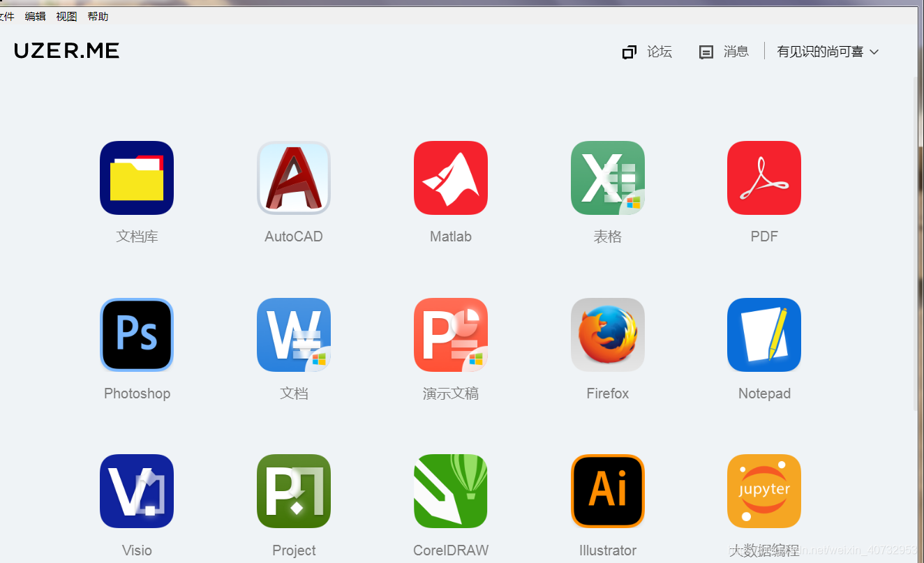Launch the Visio app icon
This screenshot has width=924, height=563.
point(137,491)
